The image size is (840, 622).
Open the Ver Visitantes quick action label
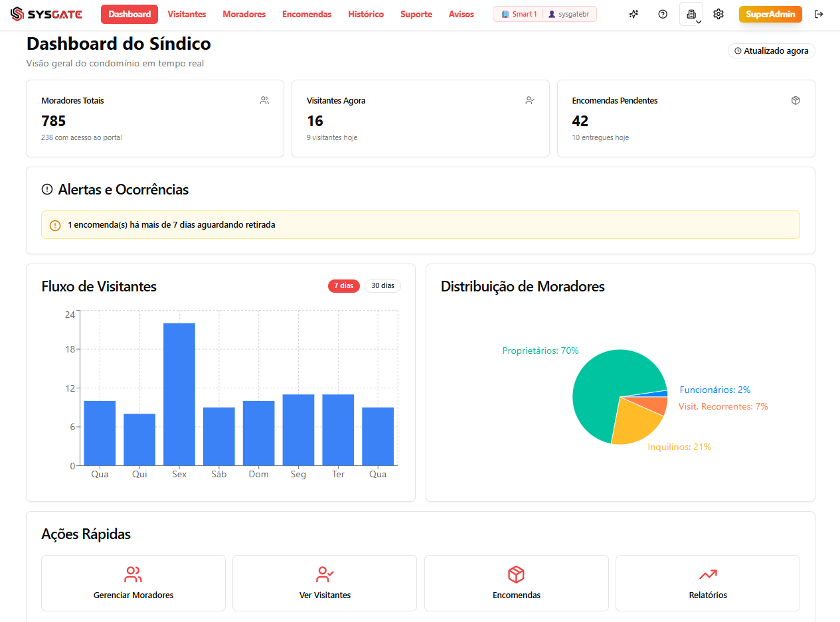[x=325, y=595]
